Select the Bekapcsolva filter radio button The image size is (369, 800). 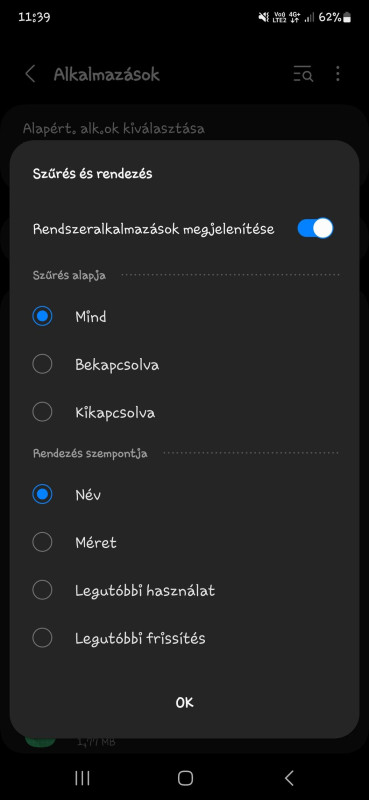point(42,364)
